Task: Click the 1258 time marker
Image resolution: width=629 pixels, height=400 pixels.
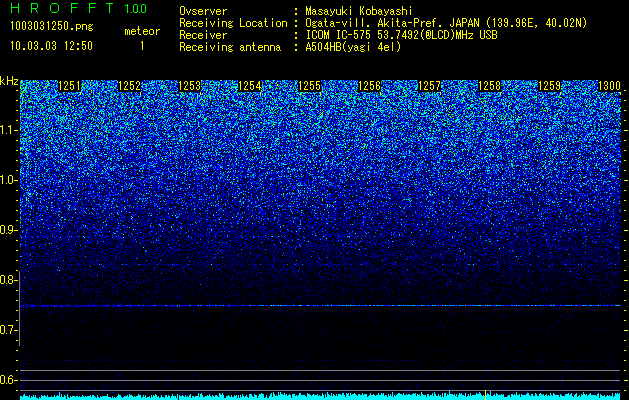Action: [489, 86]
